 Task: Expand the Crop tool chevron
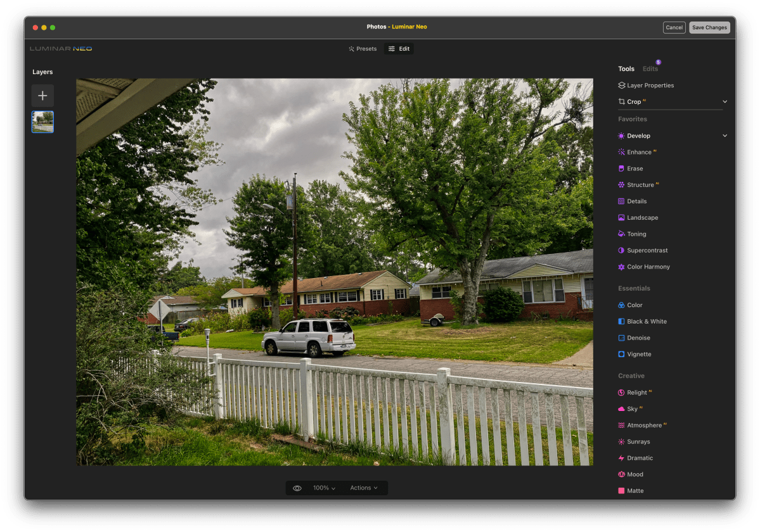[725, 101]
